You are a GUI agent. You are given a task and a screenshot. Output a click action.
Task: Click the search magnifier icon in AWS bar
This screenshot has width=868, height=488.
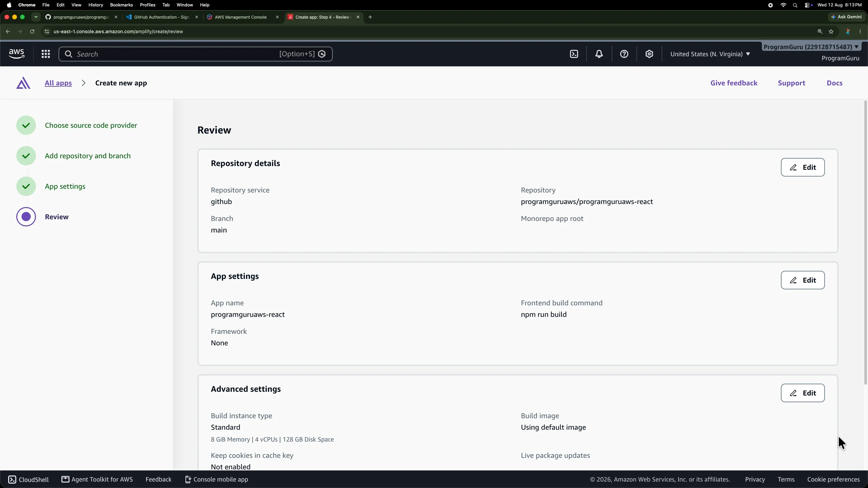[68, 54]
